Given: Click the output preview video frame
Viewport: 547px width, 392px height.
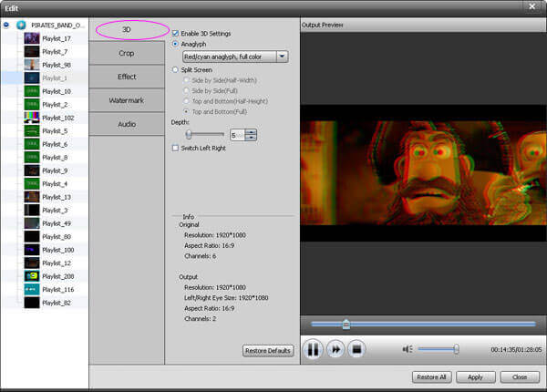Looking at the screenshot, I should click(423, 173).
